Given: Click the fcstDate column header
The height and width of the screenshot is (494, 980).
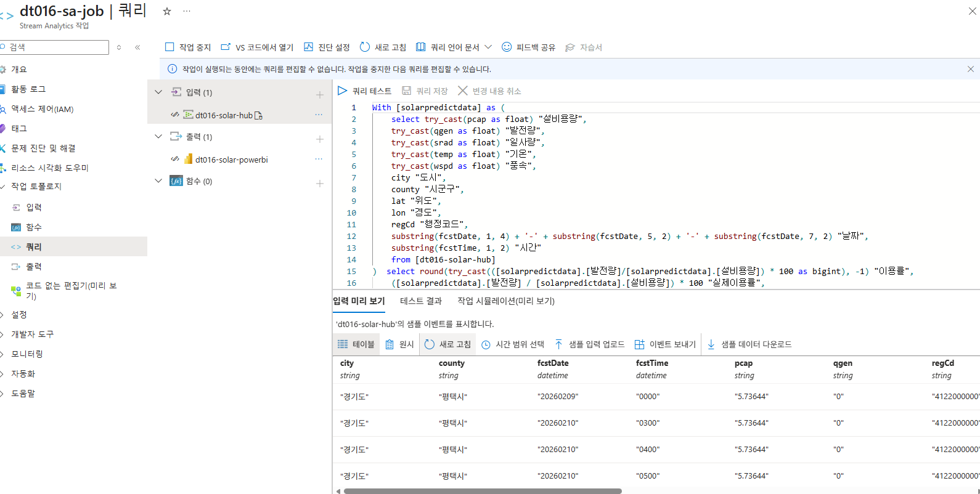Looking at the screenshot, I should point(553,363).
